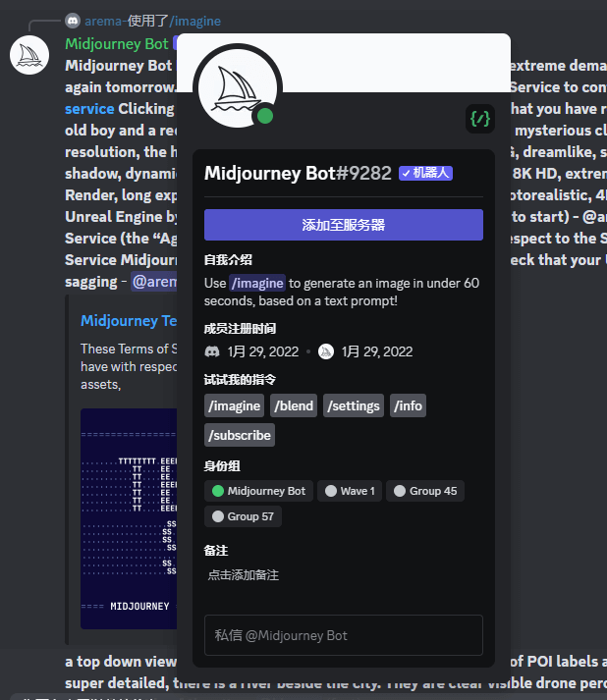607x700 pixels.
Task: Click the Midjourney Bot#9282 username text
Action: tap(298, 173)
